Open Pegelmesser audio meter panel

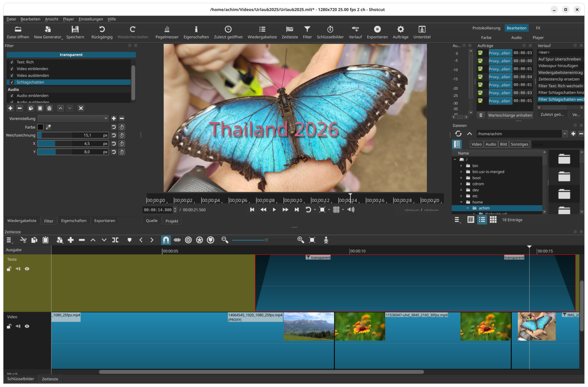coord(167,32)
